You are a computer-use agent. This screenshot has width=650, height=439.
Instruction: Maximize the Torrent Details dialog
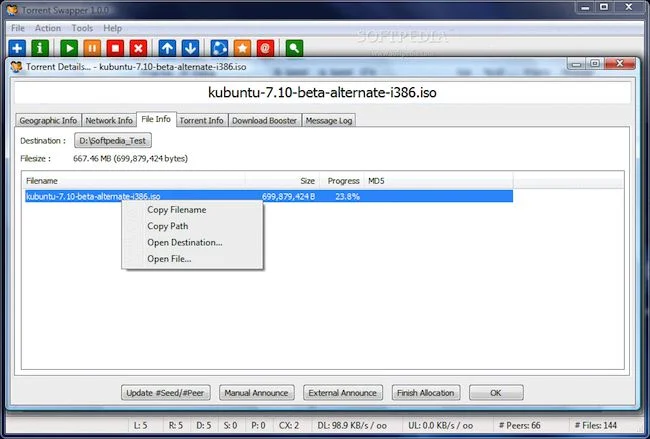(595, 63)
